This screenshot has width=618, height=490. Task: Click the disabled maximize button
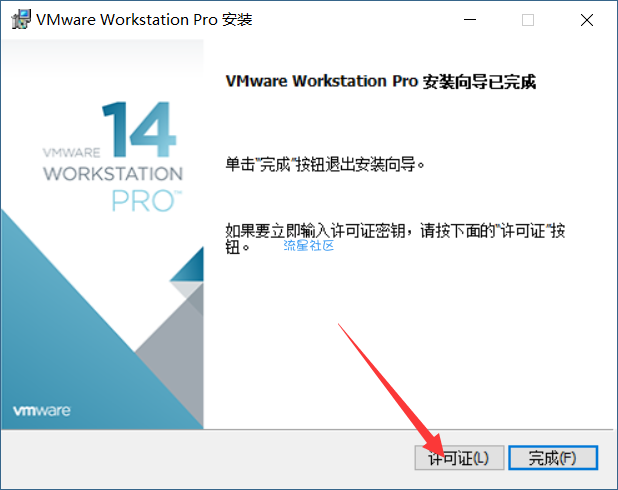tap(528, 20)
